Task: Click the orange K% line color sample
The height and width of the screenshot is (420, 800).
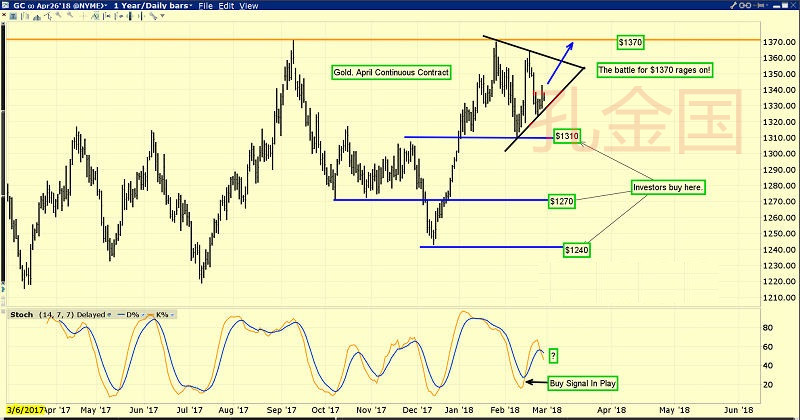Action: [151, 315]
